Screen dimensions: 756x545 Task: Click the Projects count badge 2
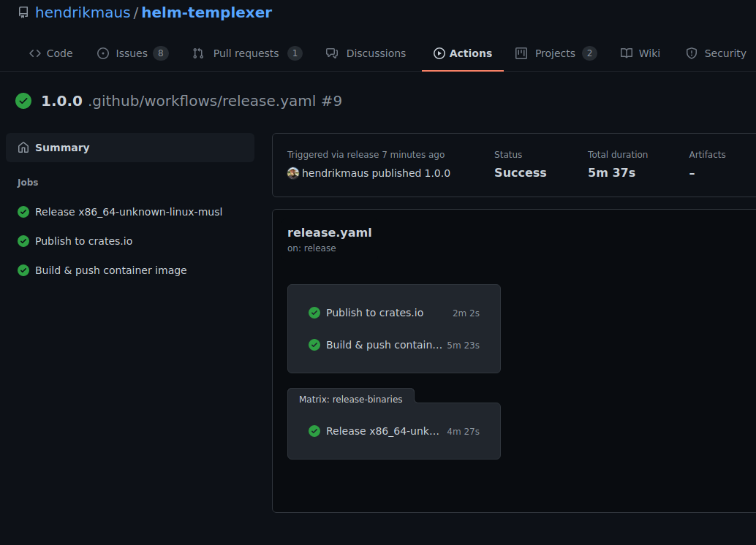pyautogui.click(x=589, y=53)
